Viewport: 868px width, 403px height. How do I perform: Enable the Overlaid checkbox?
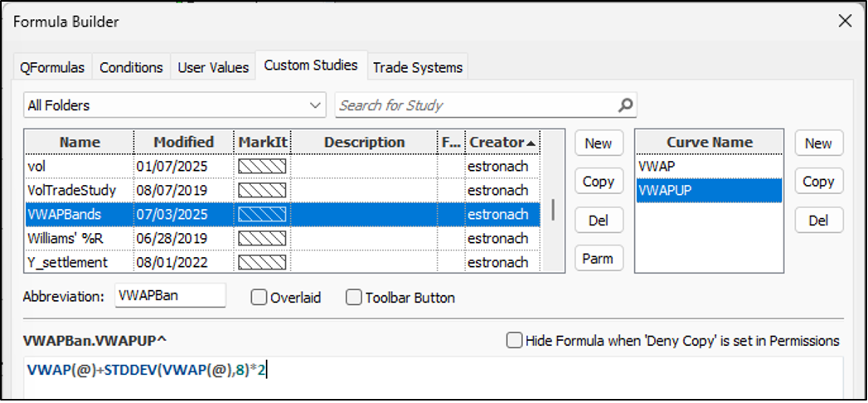pos(259,297)
